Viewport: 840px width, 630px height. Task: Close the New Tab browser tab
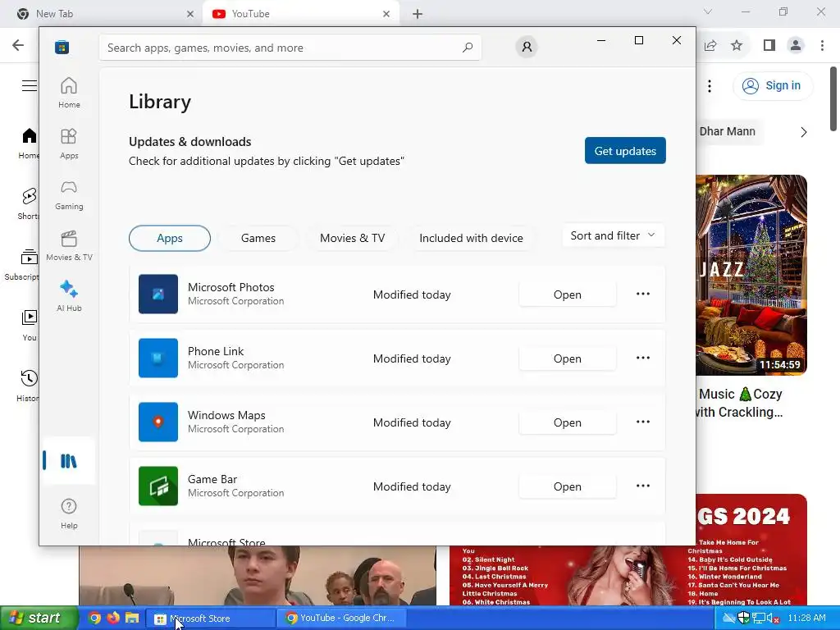[190, 14]
